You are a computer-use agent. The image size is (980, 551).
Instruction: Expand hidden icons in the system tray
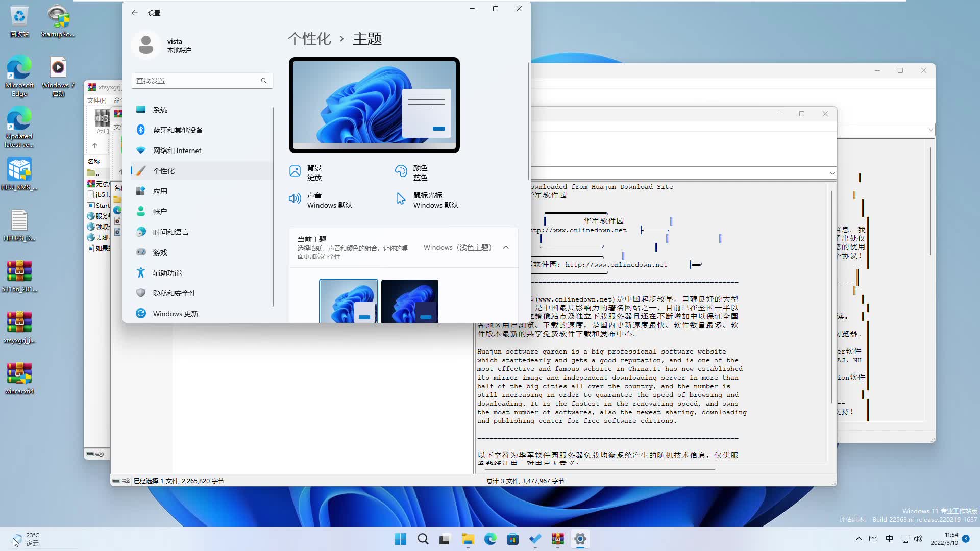(859, 538)
